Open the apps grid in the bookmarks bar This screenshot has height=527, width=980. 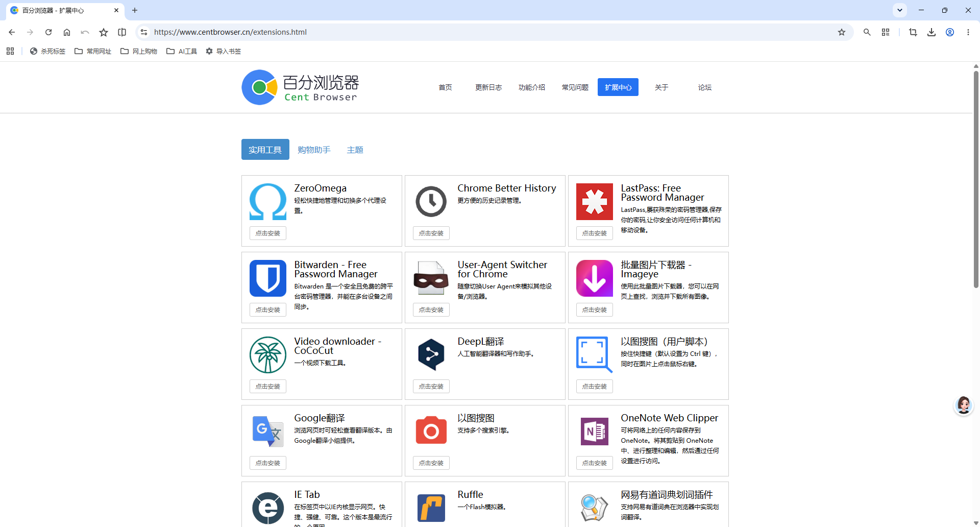[10, 51]
